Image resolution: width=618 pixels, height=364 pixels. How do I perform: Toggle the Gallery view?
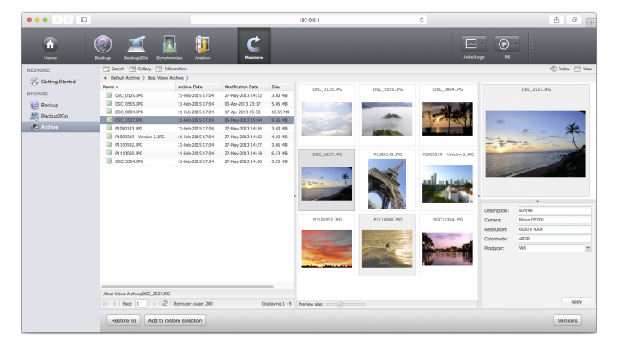(x=139, y=69)
